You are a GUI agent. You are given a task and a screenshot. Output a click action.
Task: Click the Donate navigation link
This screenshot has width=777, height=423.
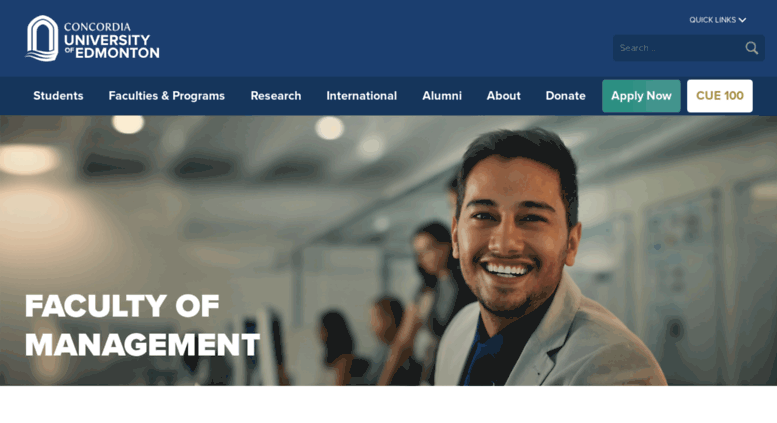pos(565,96)
